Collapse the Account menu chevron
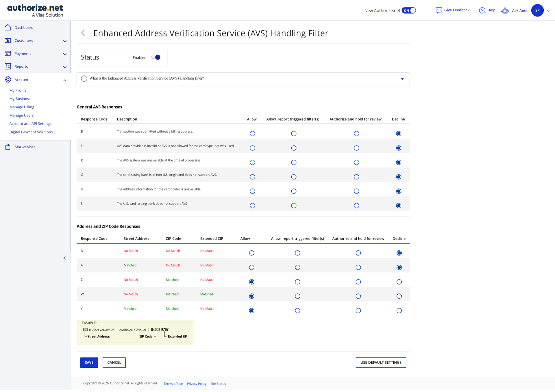This screenshot has width=555, height=392. [65, 80]
